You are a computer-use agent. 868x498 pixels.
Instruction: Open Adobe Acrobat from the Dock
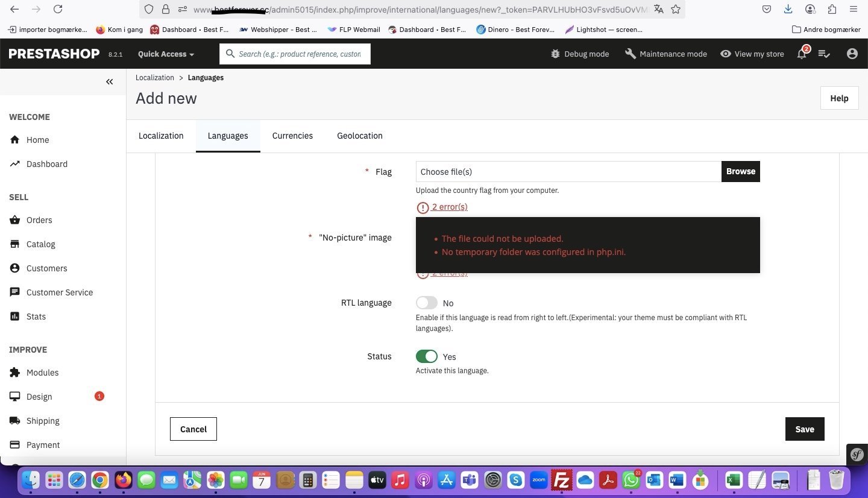[608, 480]
